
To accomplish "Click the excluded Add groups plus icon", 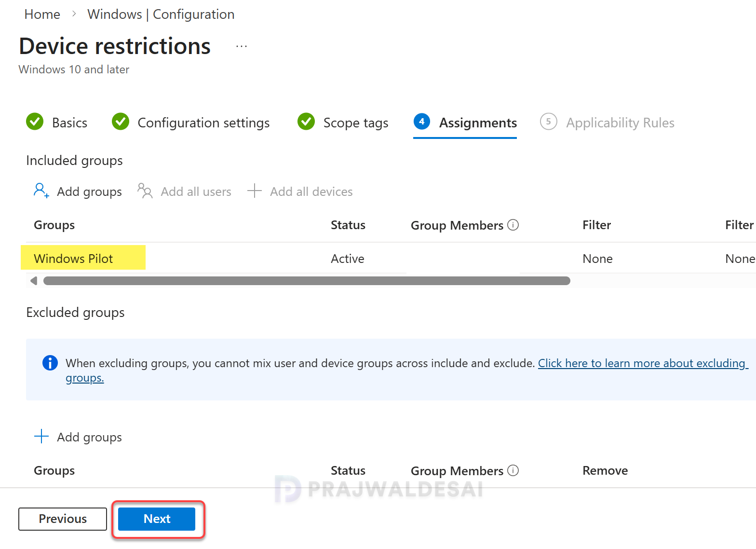I will point(41,436).
